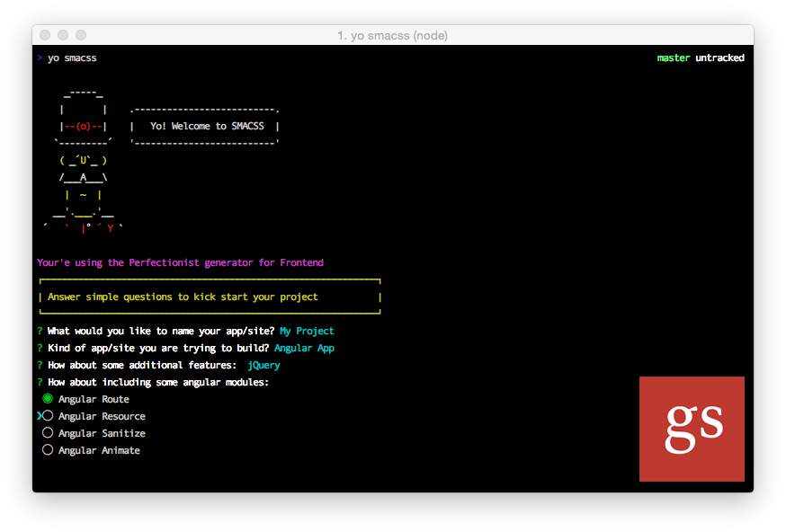Screen dimensions: 786x532
Task: Click the minimize button of the terminal window
Action: pos(63,35)
